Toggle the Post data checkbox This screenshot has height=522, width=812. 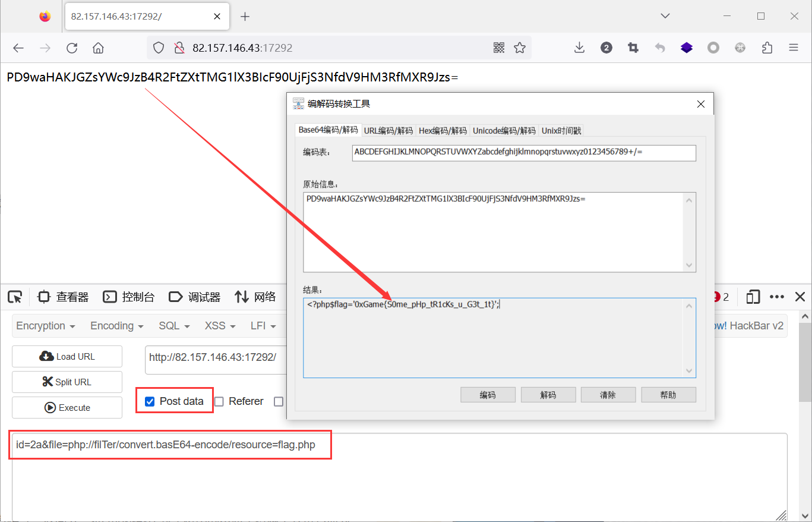pos(150,401)
